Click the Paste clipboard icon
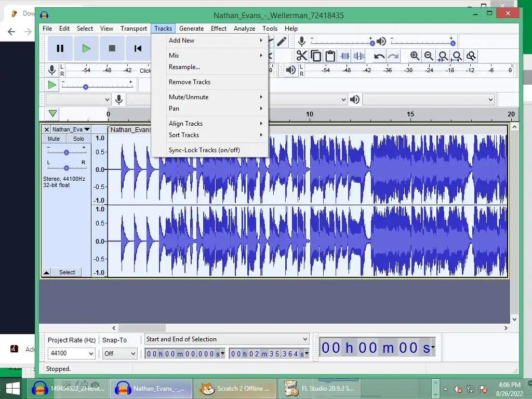The width and height of the screenshot is (532, 399). [x=330, y=56]
